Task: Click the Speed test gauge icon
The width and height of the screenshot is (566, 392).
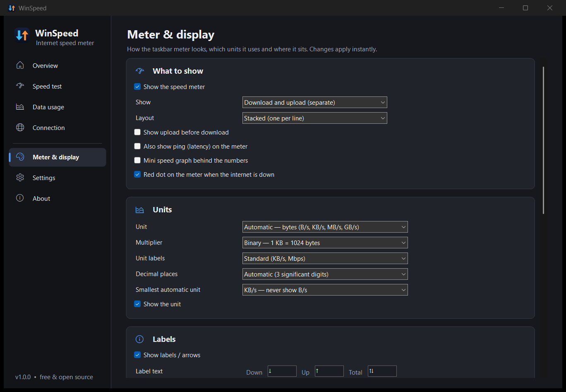Action: pos(20,86)
